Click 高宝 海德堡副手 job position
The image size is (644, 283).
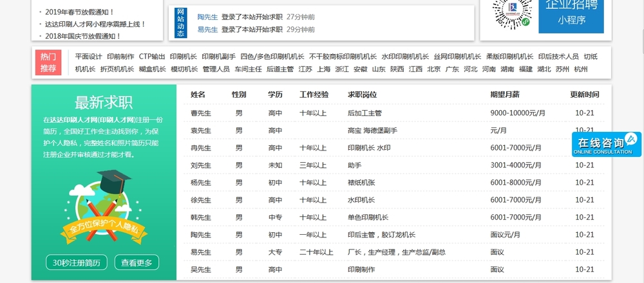[372, 131]
